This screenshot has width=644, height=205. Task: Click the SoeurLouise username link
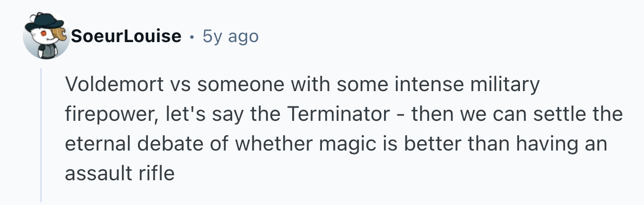click(x=126, y=36)
